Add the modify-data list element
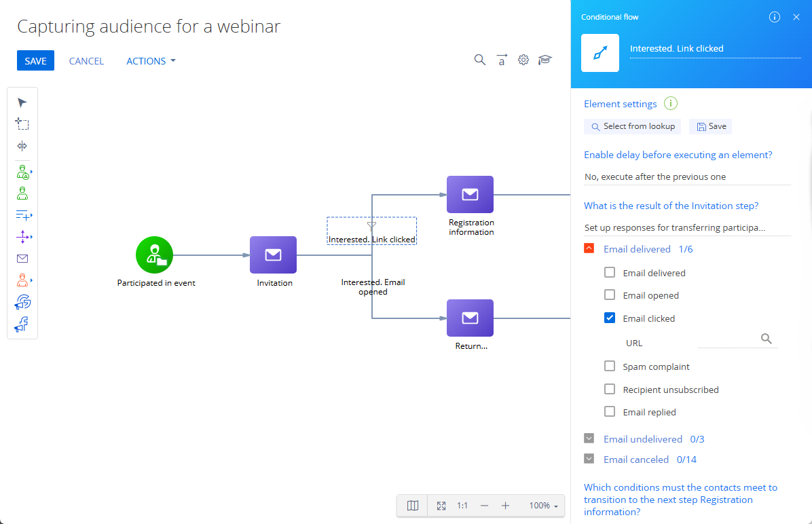This screenshot has width=812, height=524. (x=23, y=215)
